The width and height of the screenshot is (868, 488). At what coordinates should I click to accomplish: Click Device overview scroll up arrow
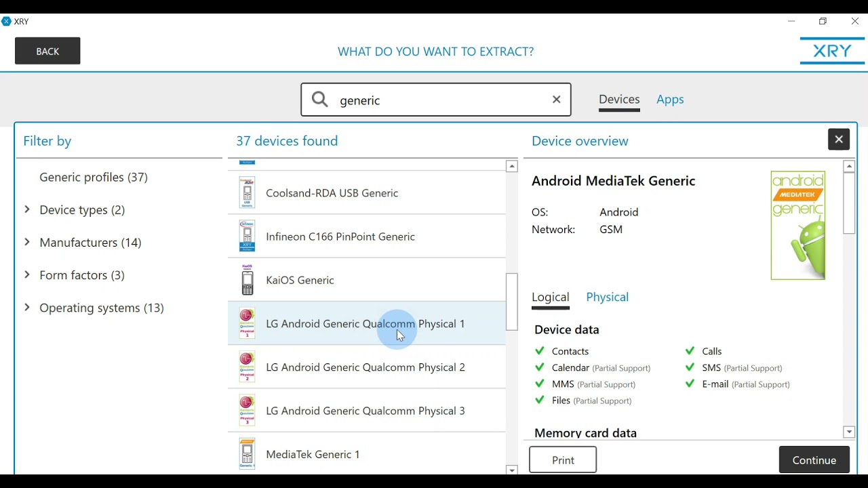coord(849,166)
